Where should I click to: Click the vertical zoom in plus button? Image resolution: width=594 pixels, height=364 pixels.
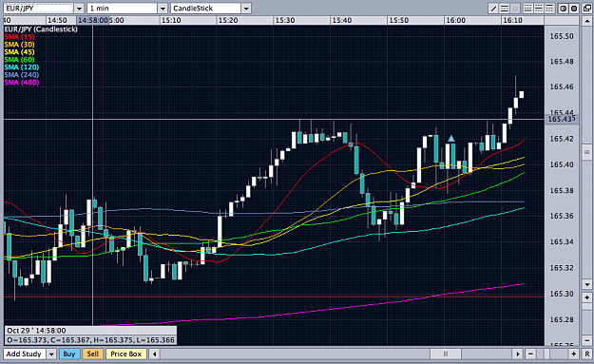tap(586, 297)
